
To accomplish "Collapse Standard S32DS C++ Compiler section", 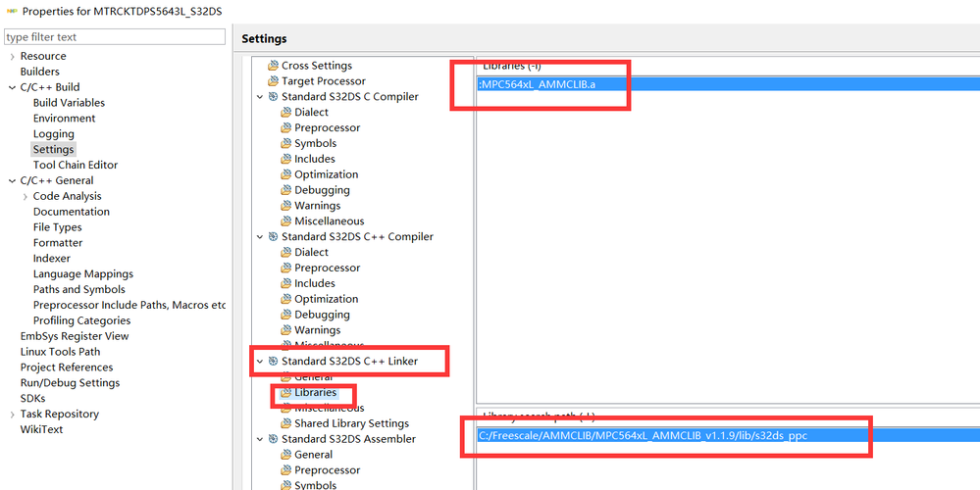I will coord(260,236).
